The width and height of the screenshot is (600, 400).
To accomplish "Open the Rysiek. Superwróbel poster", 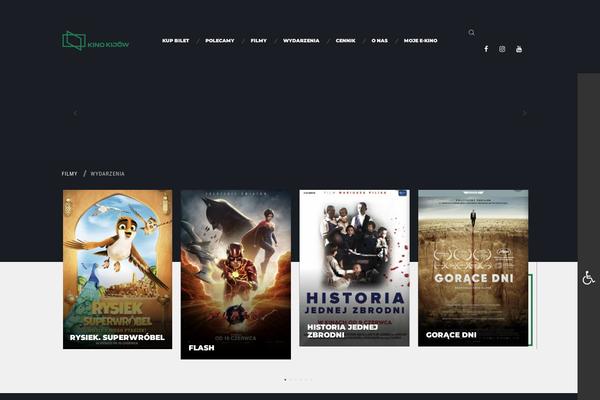I will [x=117, y=269].
